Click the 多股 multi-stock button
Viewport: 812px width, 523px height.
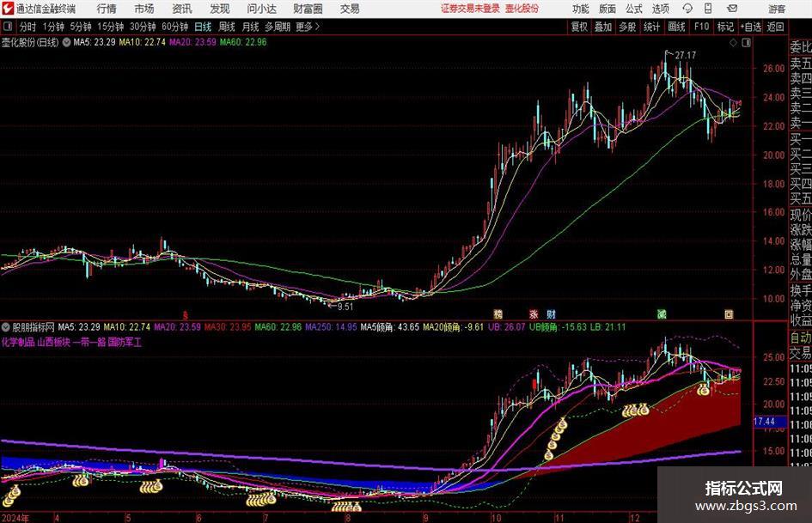tap(627, 27)
